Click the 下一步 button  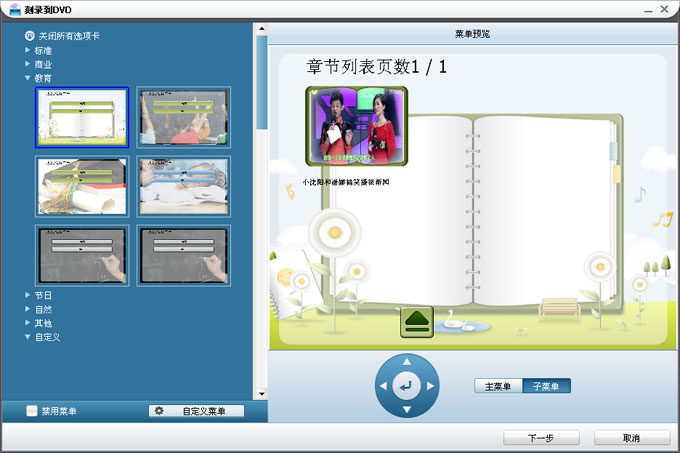click(541, 438)
